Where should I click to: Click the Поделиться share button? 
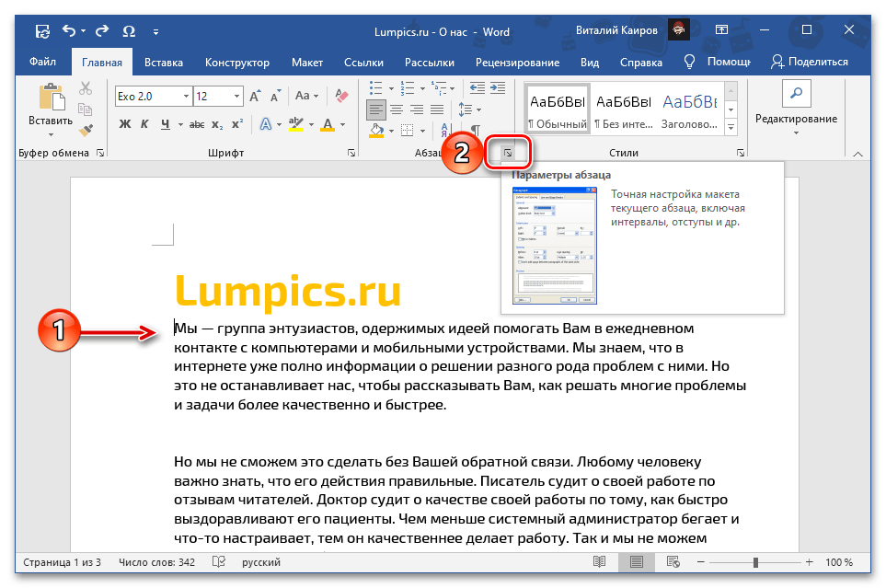[809, 62]
